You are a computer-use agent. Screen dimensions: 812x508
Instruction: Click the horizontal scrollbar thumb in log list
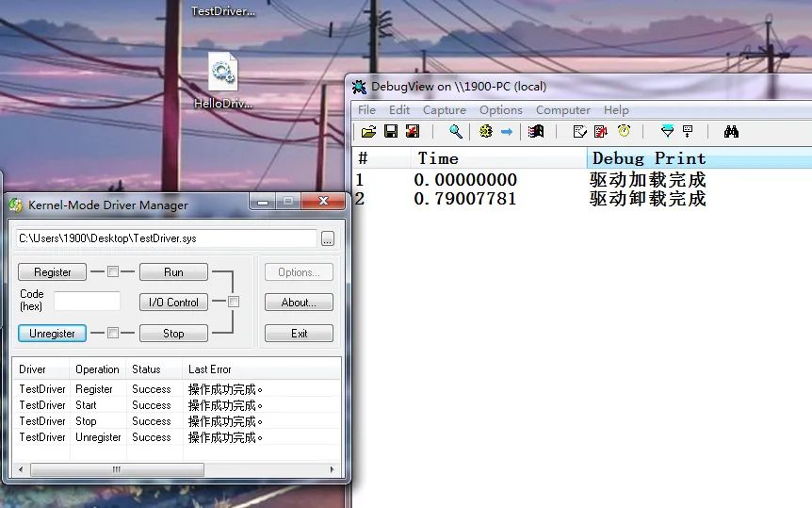[117, 469]
